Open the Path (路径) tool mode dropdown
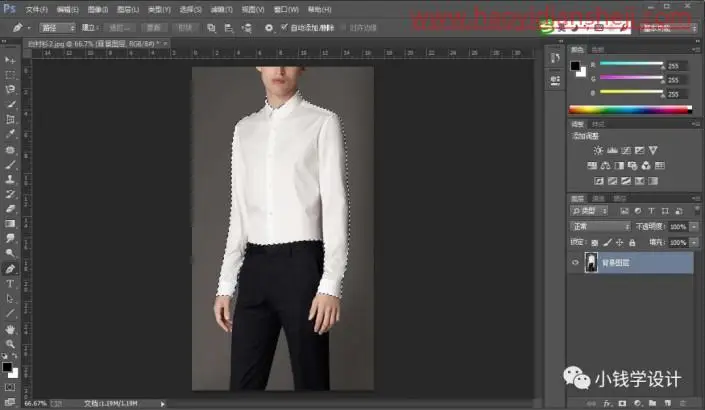 [x=58, y=28]
